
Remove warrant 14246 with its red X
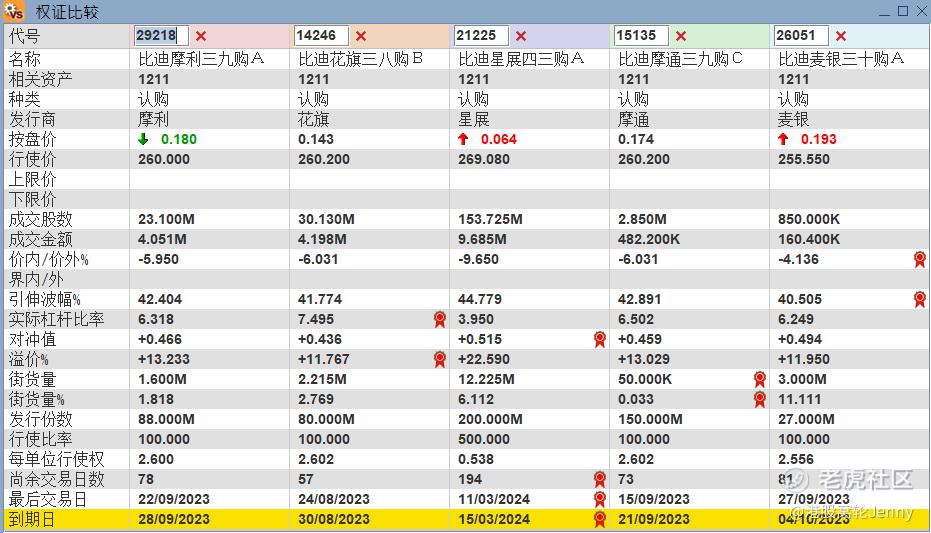point(361,36)
